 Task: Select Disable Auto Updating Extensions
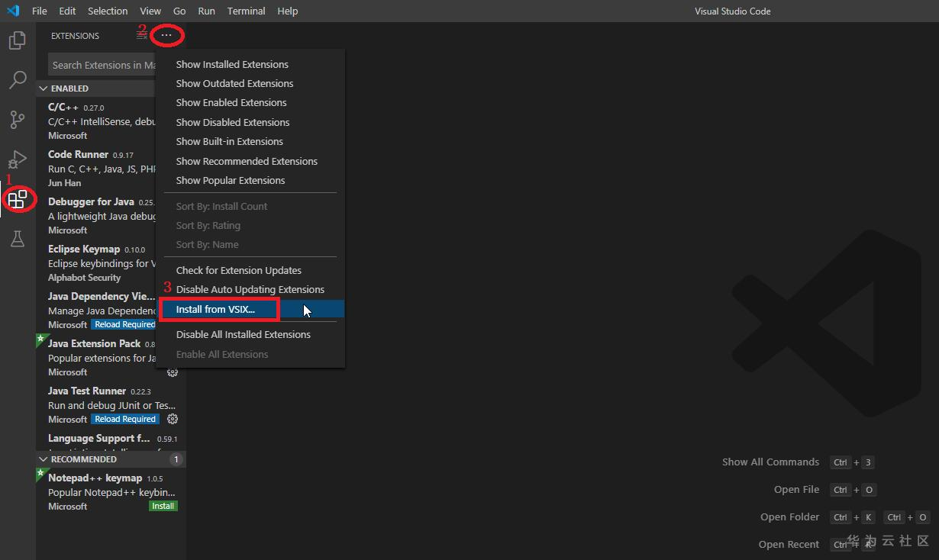pyautogui.click(x=250, y=289)
